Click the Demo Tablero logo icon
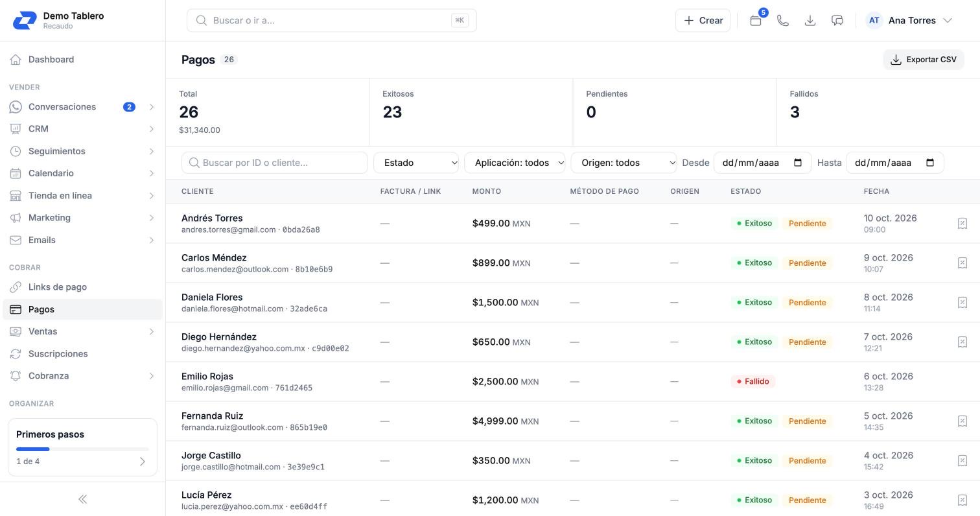The height and width of the screenshot is (516, 980). point(25,20)
